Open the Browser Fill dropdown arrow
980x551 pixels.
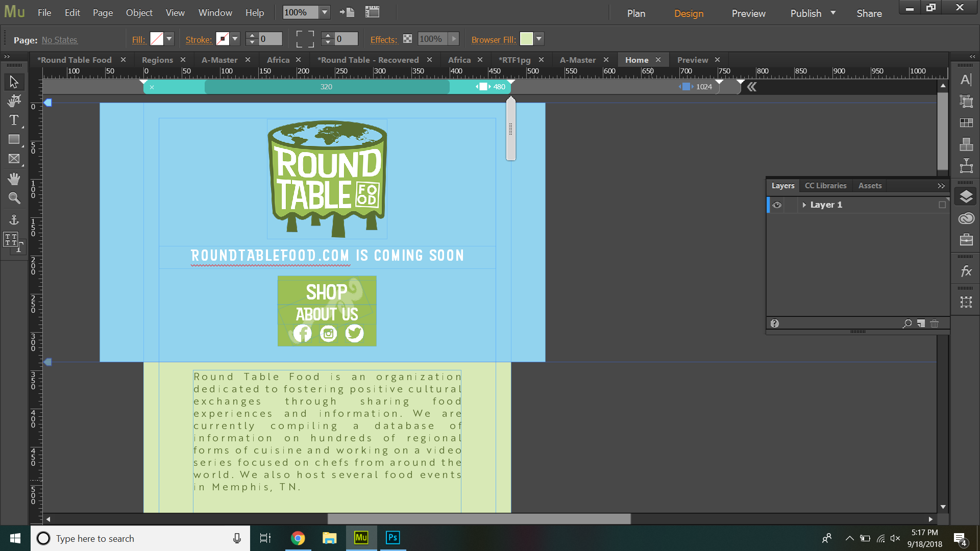coord(539,39)
